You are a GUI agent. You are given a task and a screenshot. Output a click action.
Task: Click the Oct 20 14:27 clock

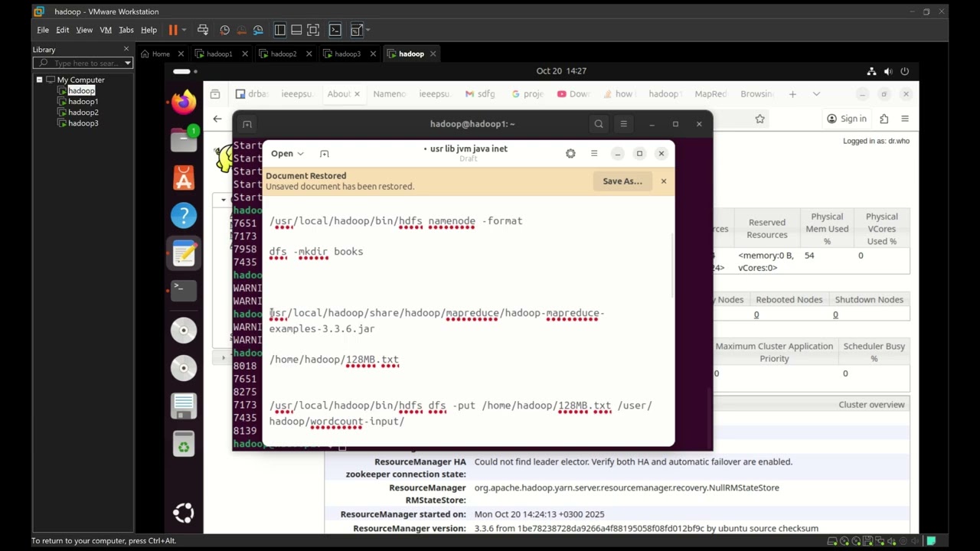coord(561,71)
